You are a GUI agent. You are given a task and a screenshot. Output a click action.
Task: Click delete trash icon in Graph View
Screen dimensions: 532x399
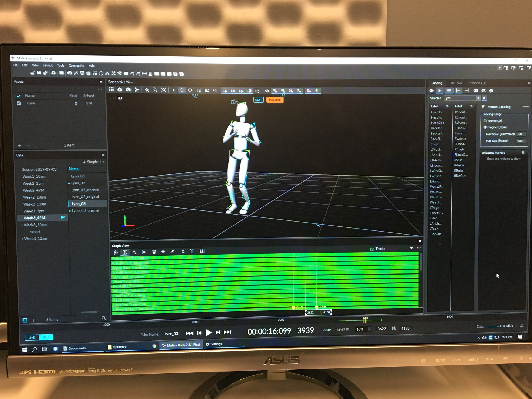click(x=154, y=252)
